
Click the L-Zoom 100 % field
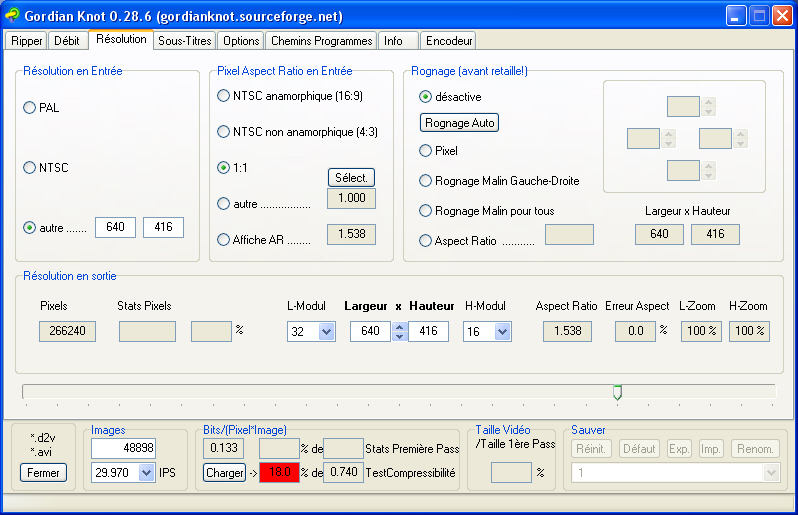pos(701,331)
